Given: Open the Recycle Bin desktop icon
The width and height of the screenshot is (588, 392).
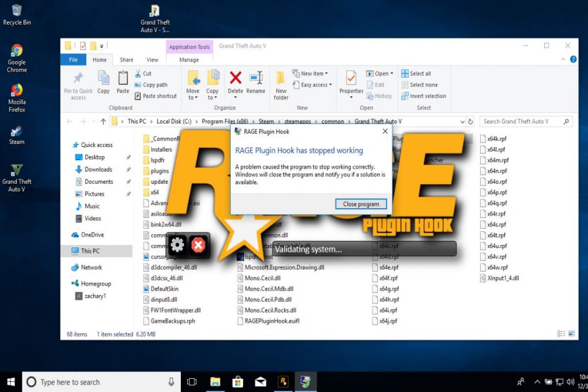Looking at the screenshot, I should click(17, 14).
